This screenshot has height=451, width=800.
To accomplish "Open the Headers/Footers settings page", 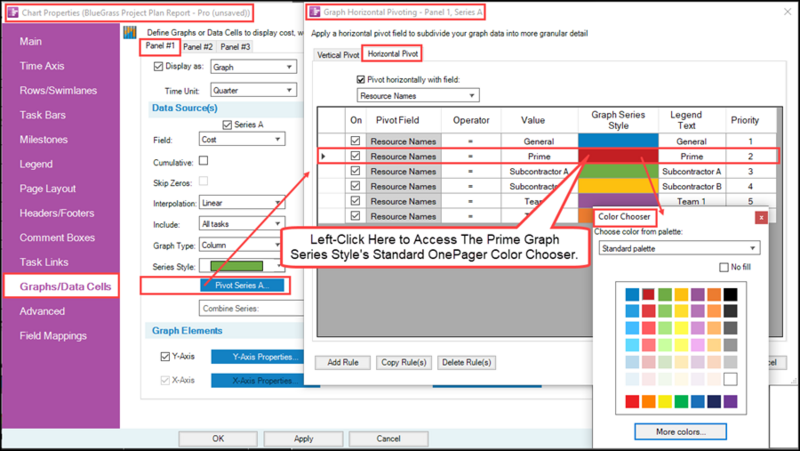I will pyautogui.click(x=57, y=213).
